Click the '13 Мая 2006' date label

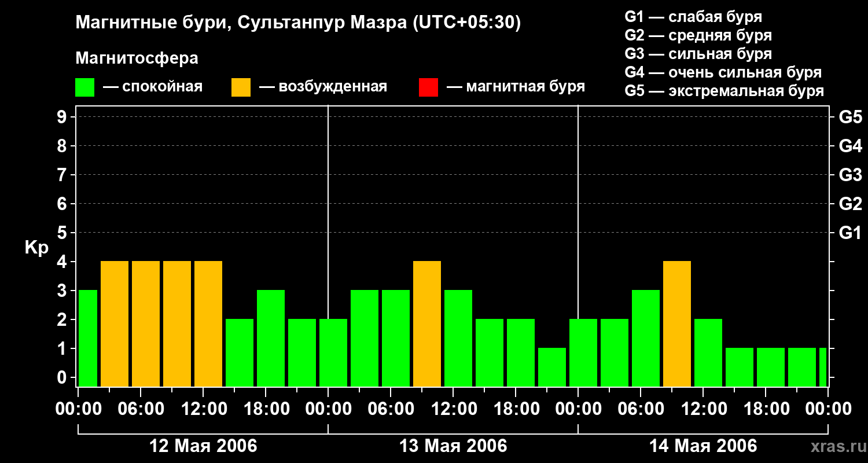(453, 446)
